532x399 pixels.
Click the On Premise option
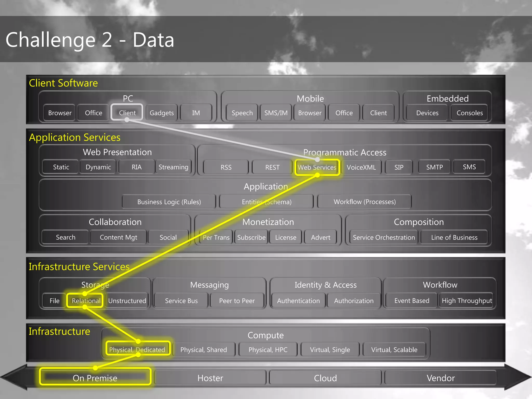[x=95, y=378]
